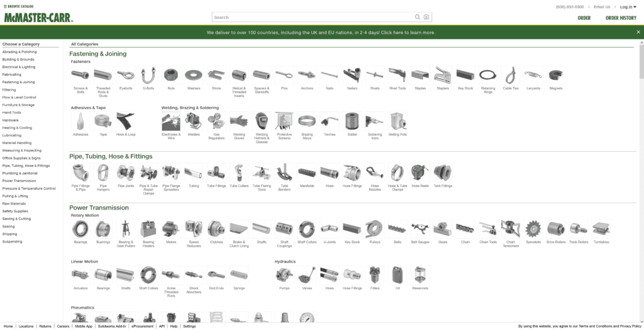
Task: Open the Sprockets category icon
Action: [533, 229]
